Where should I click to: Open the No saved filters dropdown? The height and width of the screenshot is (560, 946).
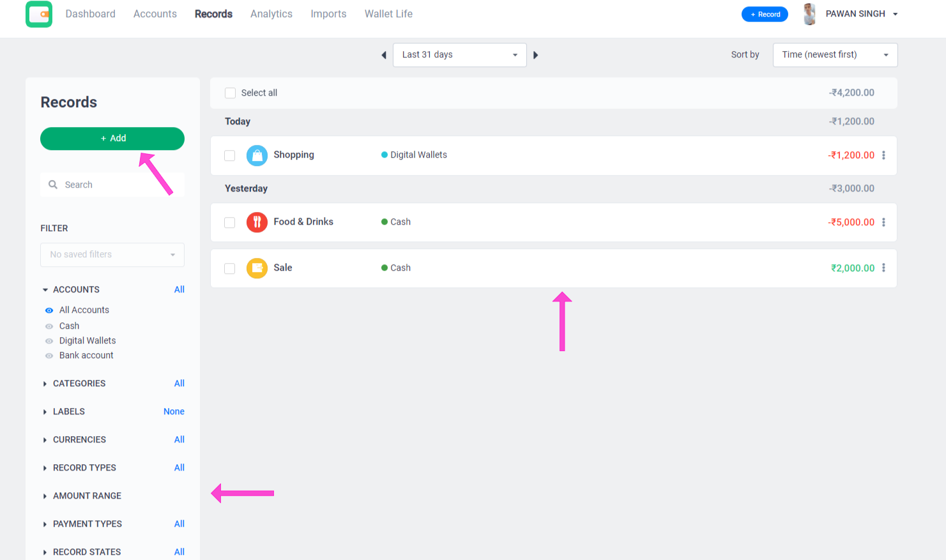pyautogui.click(x=112, y=255)
